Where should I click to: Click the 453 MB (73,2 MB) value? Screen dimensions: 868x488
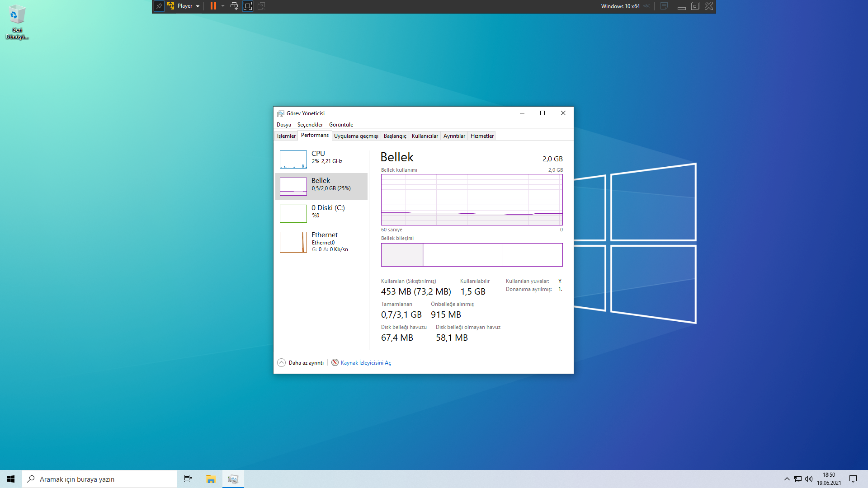416,292
